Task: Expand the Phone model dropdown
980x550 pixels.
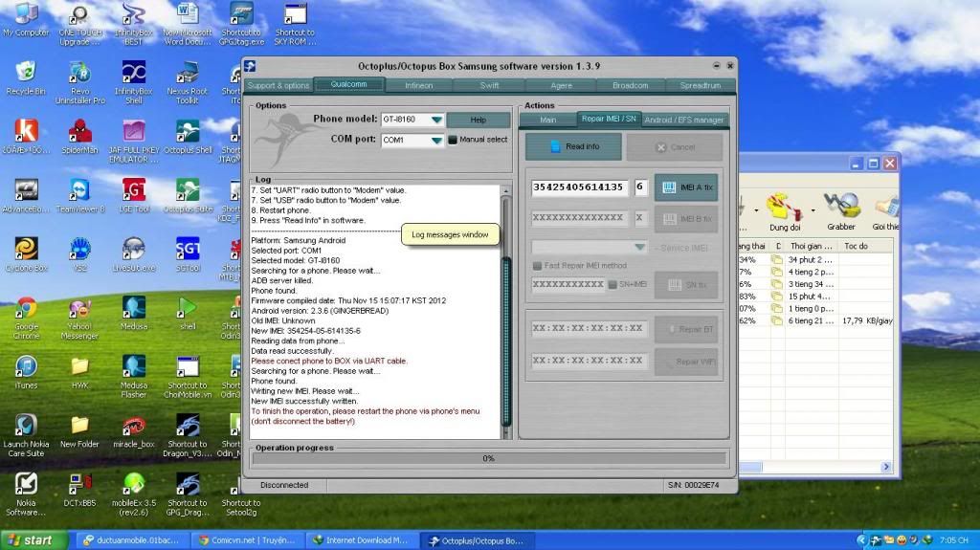Action: coord(436,120)
